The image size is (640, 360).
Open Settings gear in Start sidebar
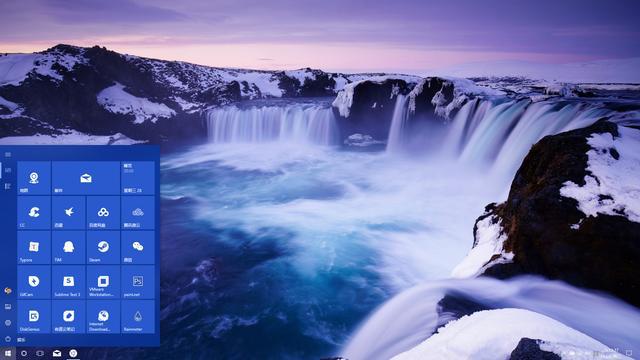click(x=8, y=323)
